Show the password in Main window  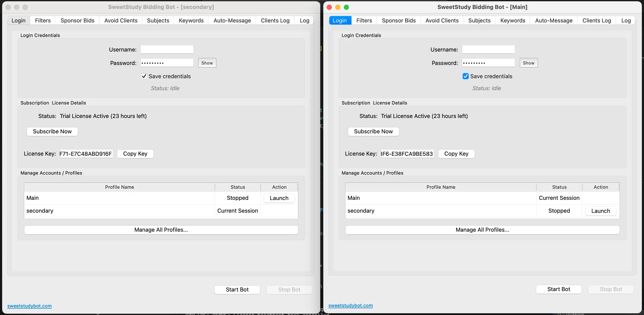click(x=529, y=63)
